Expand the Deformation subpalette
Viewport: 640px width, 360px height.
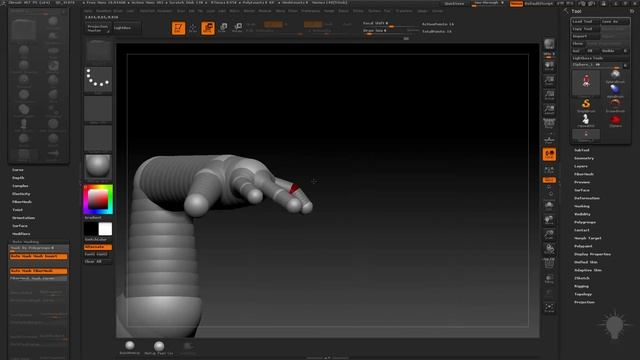pyautogui.click(x=587, y=198)
